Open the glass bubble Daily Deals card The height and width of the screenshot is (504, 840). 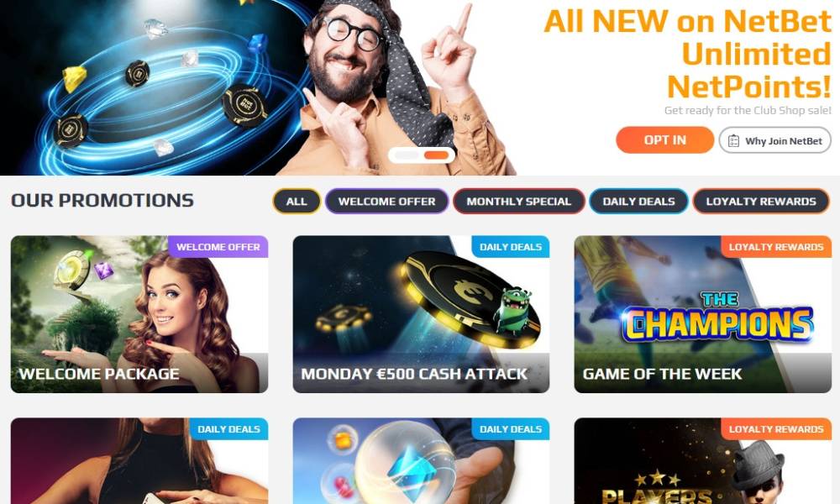click(x=421, y=461)
